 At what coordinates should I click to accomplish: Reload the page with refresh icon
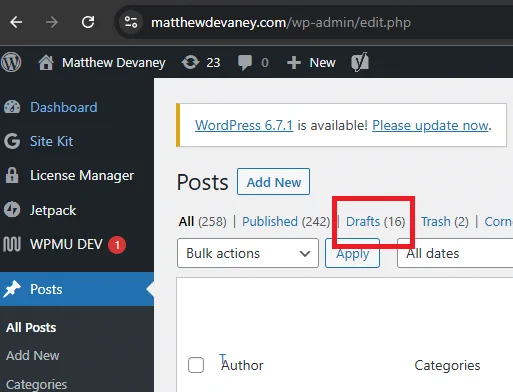[x=88, y=22]
